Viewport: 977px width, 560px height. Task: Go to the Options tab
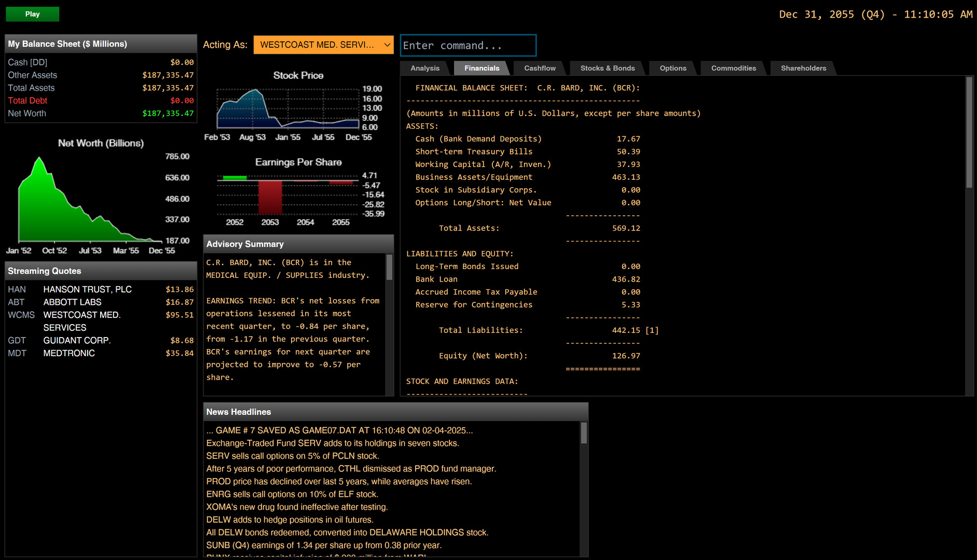click(x=672, y=68)
